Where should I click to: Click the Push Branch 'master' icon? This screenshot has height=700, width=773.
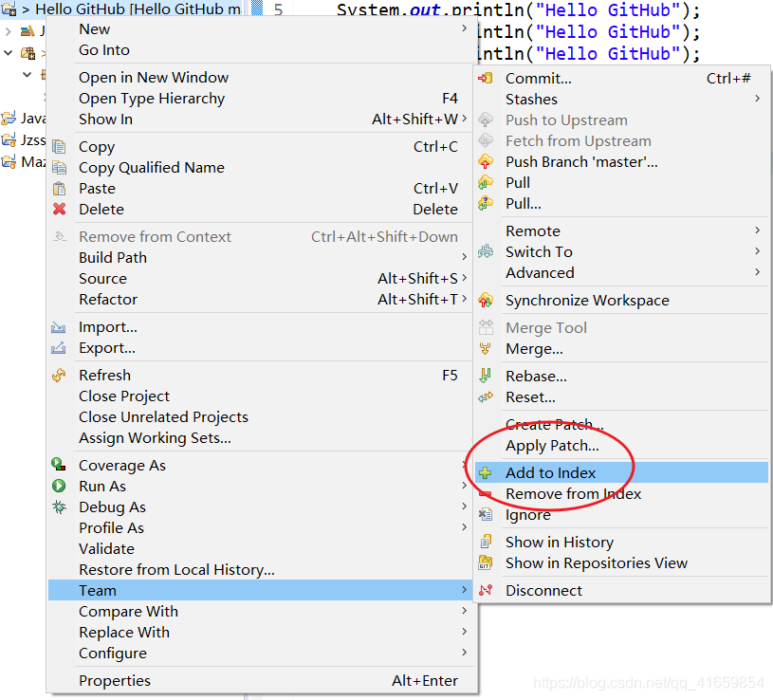click(486, 161)
